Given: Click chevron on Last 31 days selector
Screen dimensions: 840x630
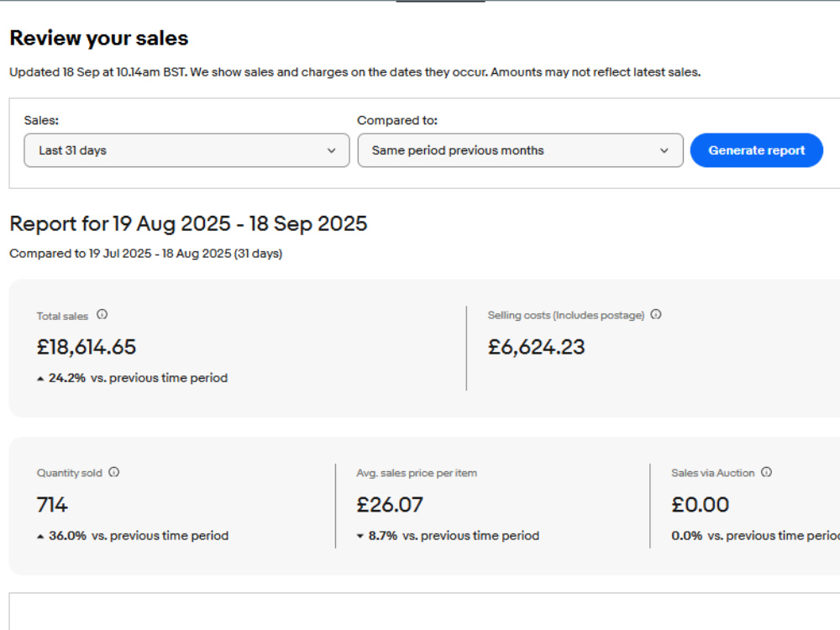Looking at the screenshot, I should coord(331,150).
